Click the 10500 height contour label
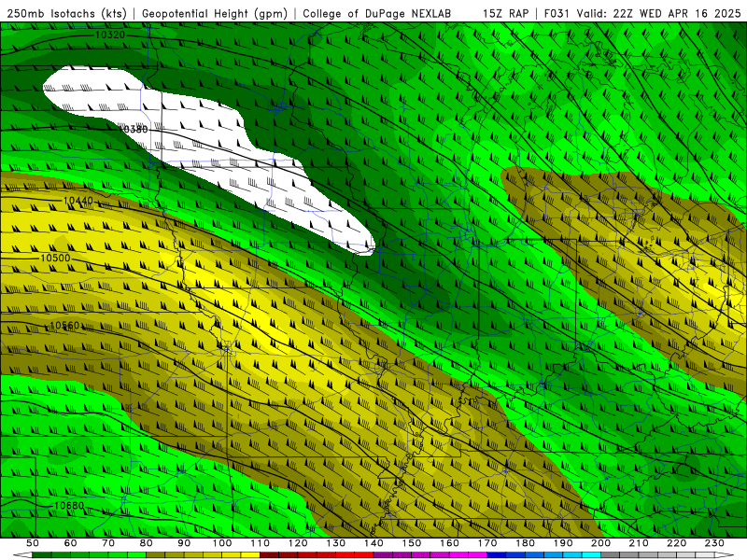The image size is (747, 560). [x=55, y=258]
